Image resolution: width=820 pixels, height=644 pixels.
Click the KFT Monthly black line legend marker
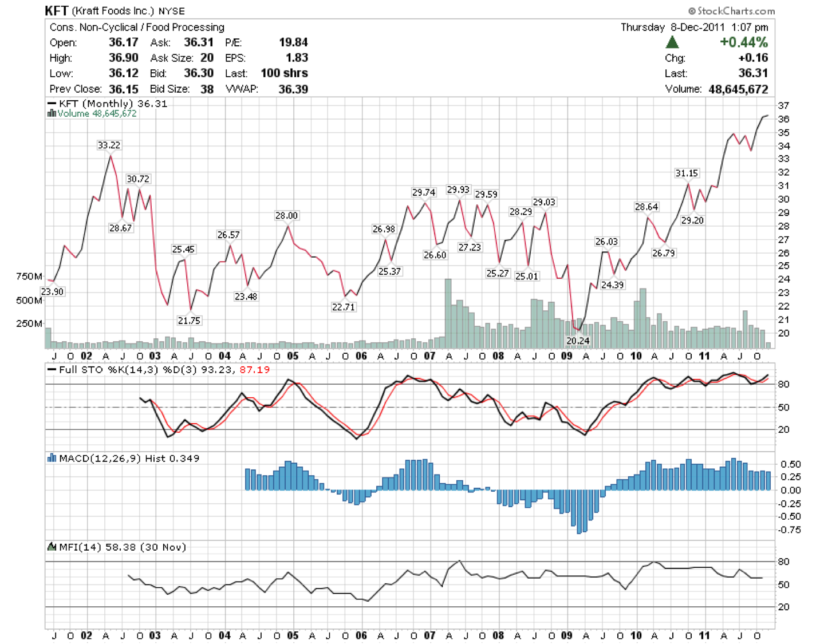coord(52,104)
